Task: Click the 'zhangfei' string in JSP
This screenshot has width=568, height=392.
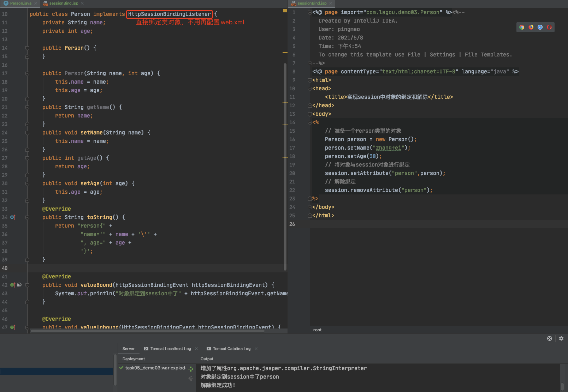Action: 389,148
